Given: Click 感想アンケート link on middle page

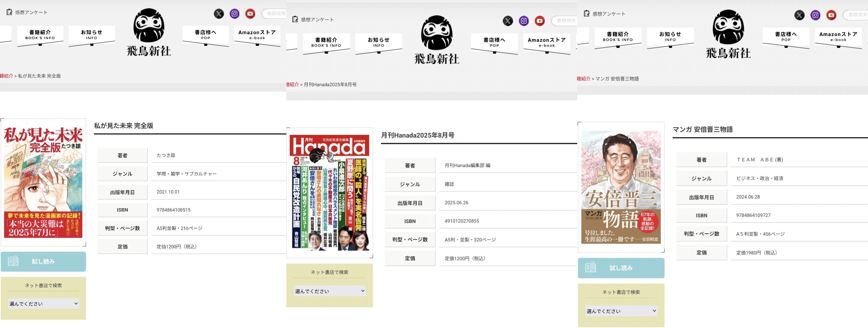Looking at the screenshot, I should click(317, 20).
